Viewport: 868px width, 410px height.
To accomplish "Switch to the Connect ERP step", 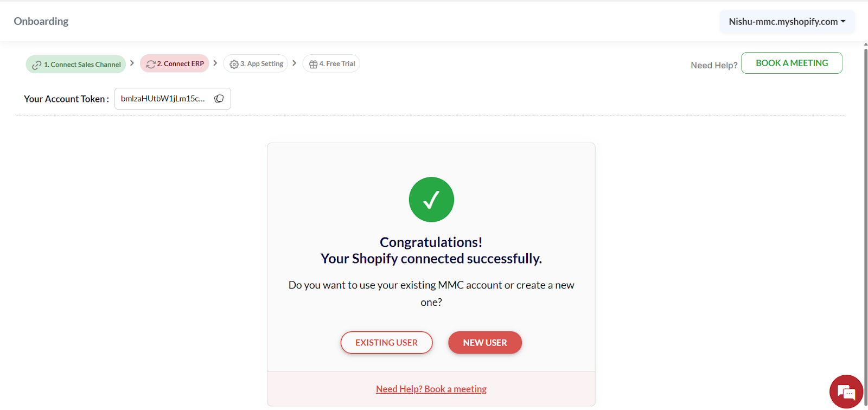I will 179,63.
